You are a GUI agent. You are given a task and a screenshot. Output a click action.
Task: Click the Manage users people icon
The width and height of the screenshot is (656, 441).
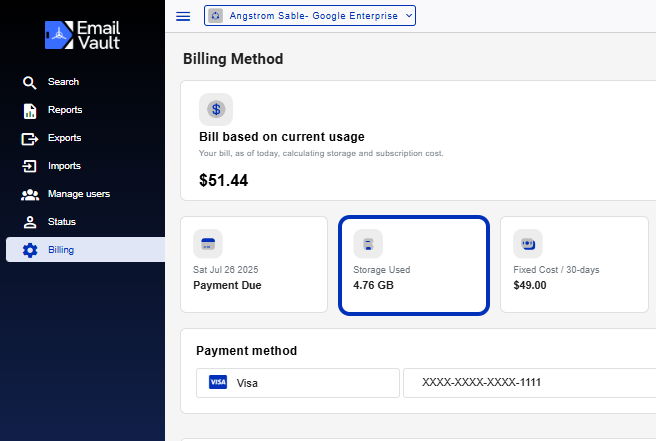tap(30, 195)
